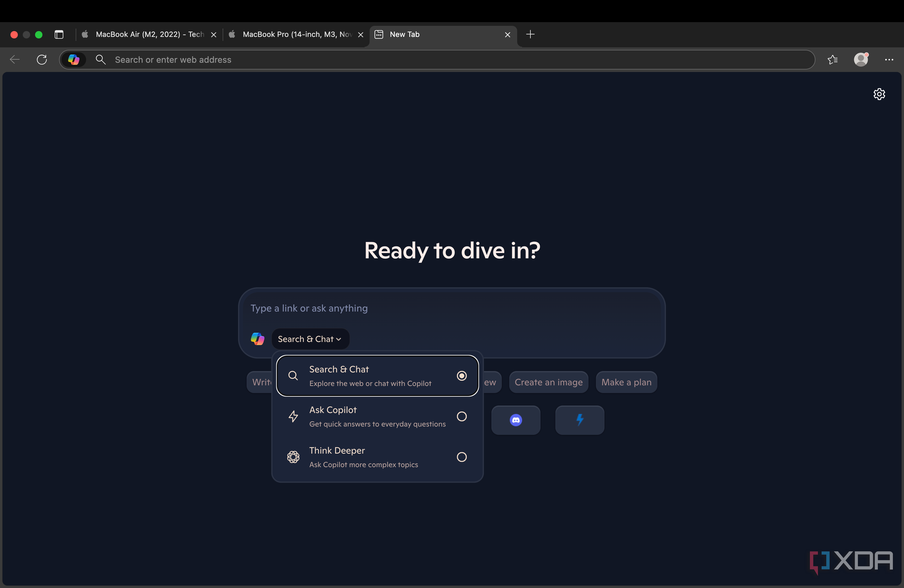Click the green macOS fullscreen window button
The width and height of the screenshot is (904, 588).
39,34
